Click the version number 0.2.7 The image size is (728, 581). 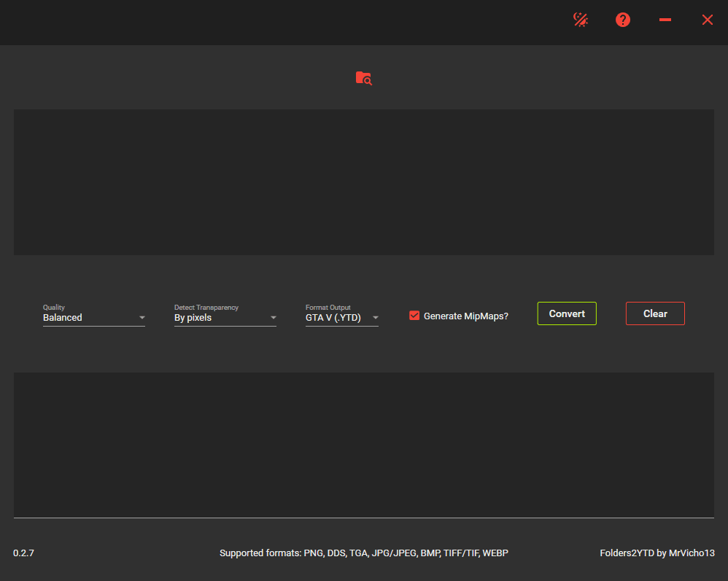click(23, 553)
